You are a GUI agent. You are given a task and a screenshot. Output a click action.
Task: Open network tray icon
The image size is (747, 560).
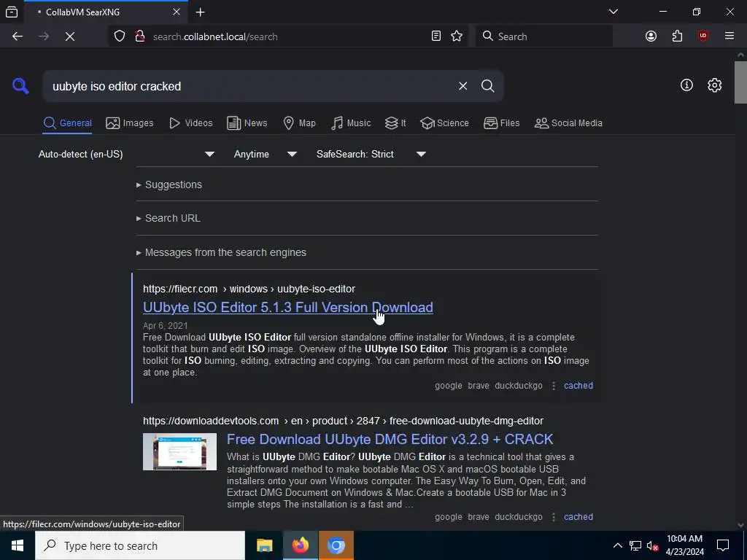635,545
